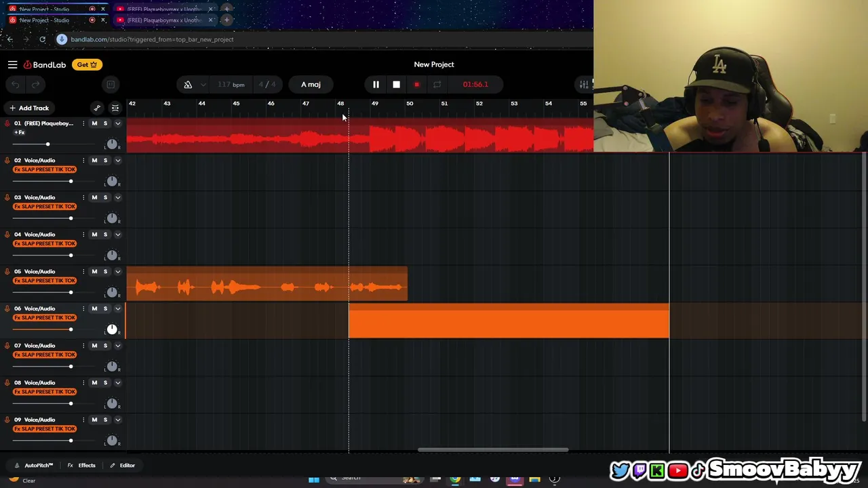The width and height of the screenshot is (868, 488).
Task: Collapse all tracks icon next to Add Track
Action: (115, 108)
